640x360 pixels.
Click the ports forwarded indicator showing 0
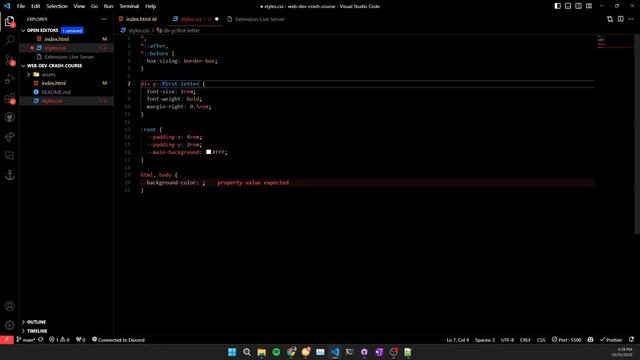(80, 340)
